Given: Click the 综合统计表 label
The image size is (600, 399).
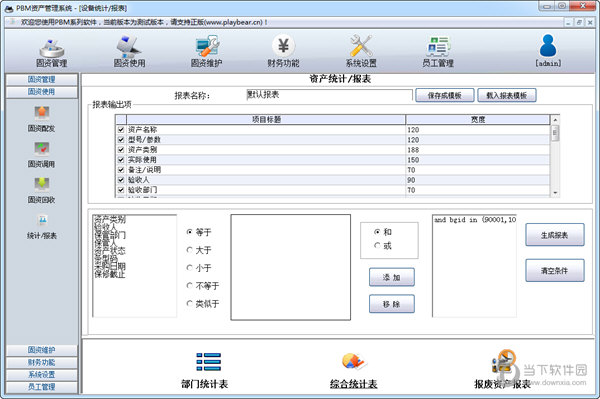Looking at the screenshot, I should click(x=354, y=384).
